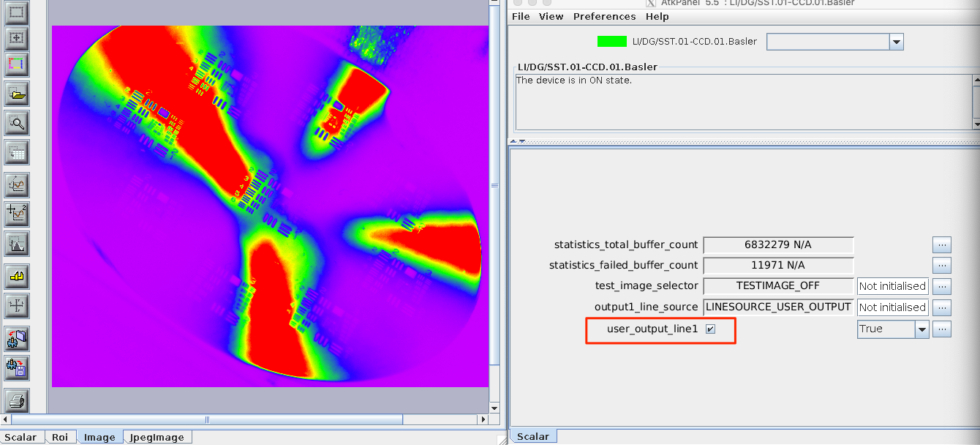The image size is (980, 445).
Task: Open the True value dropdown
Action: click(x=921, y=329)
